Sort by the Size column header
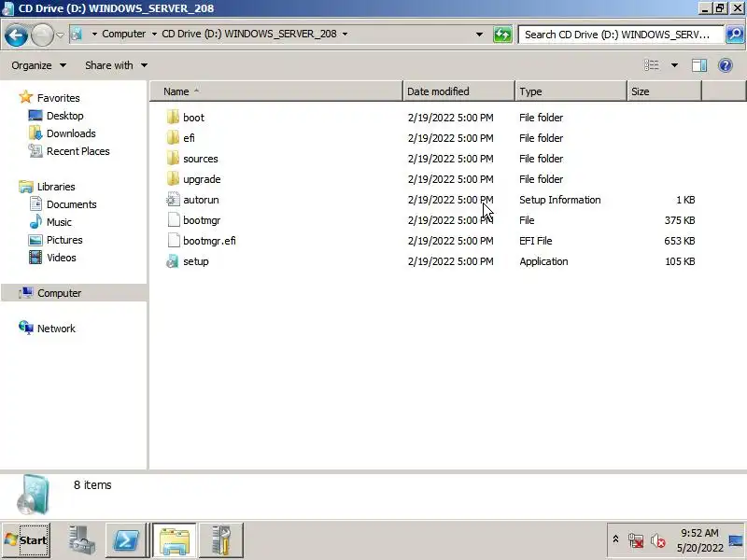The width and height of the screenshot is (747, 560). 664,91
